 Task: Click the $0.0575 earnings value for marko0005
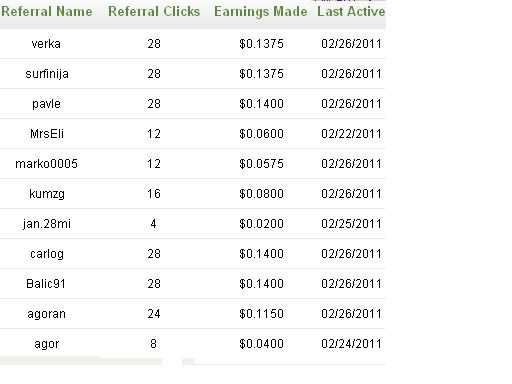(x=261, y=164)
